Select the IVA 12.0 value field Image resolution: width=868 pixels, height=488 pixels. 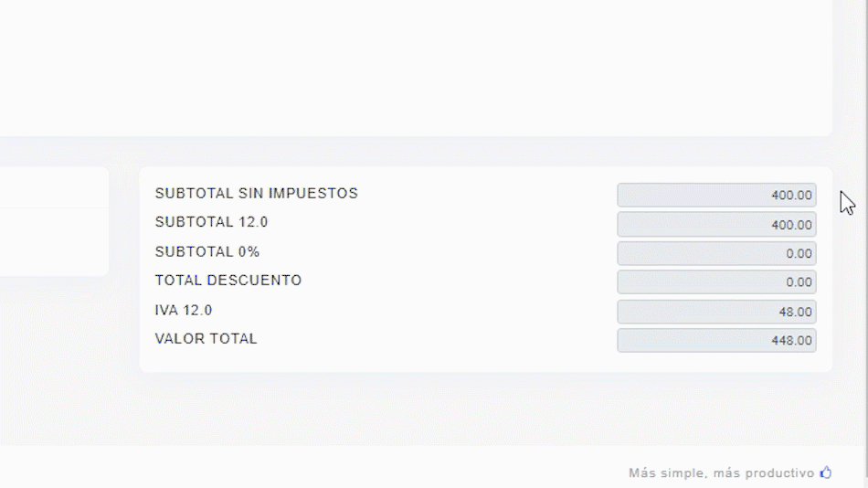pos(716,312)
